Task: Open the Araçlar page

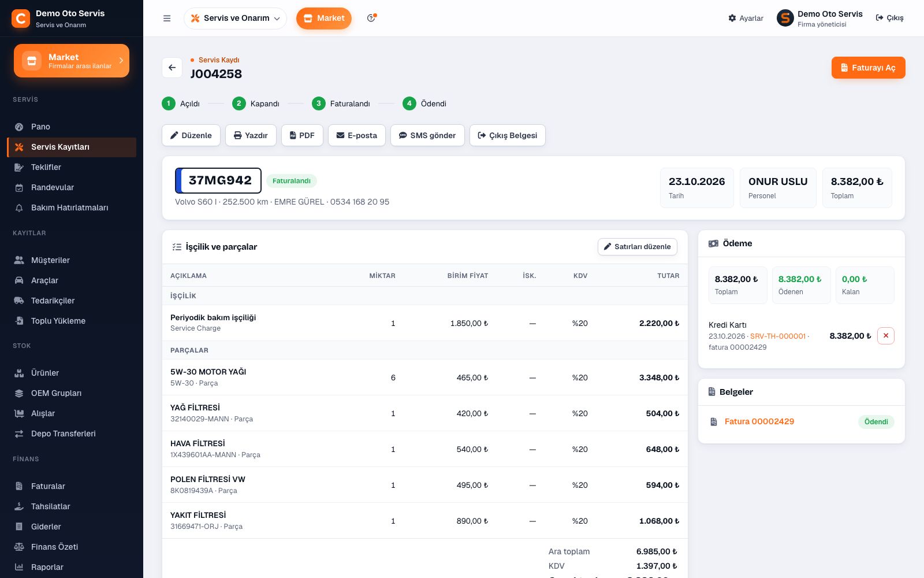Action: point(72,280)
